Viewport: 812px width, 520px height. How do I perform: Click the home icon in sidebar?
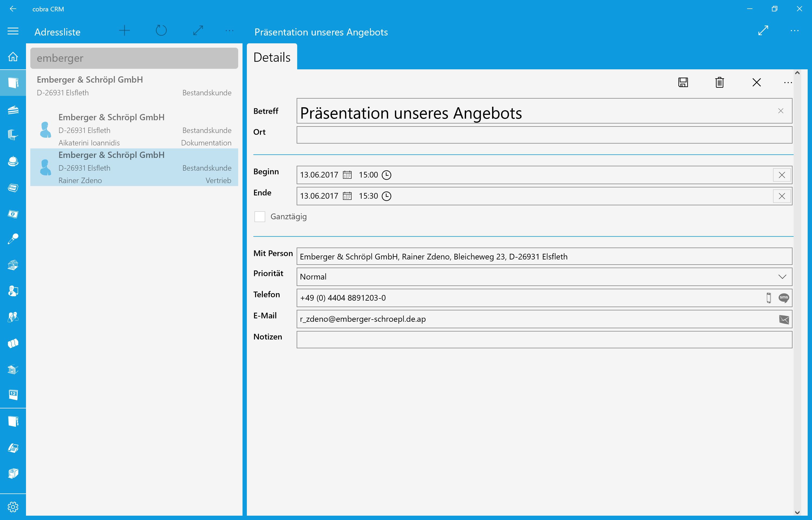13,56
